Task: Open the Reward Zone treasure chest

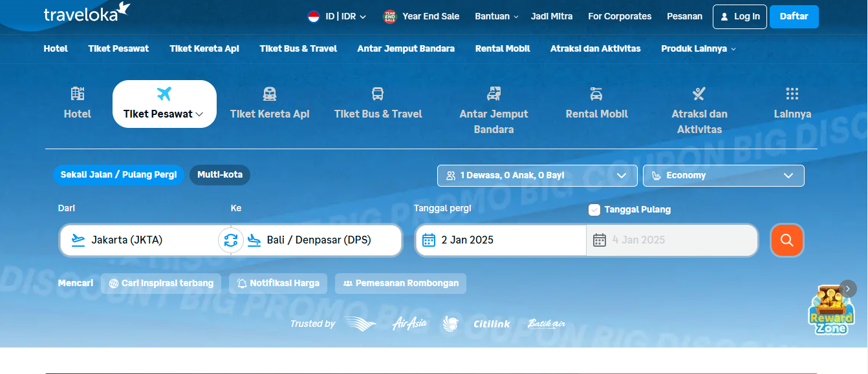Action: [x=831, y=310]
